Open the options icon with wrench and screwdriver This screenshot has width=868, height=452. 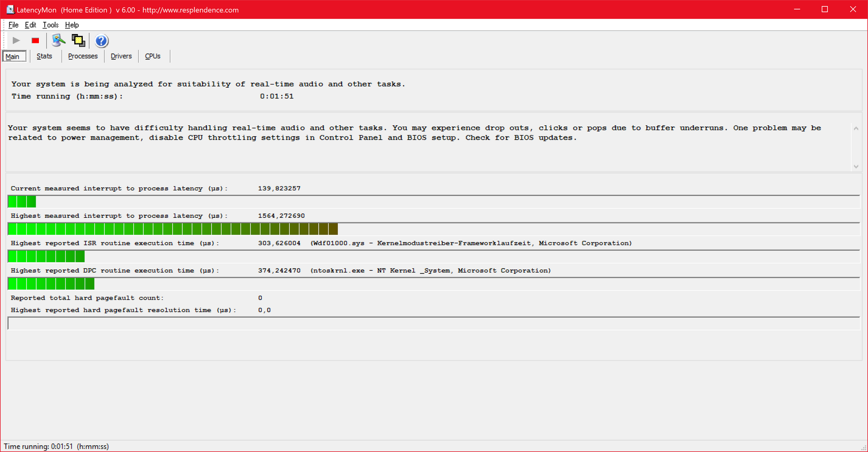click(x=58, y=41)
